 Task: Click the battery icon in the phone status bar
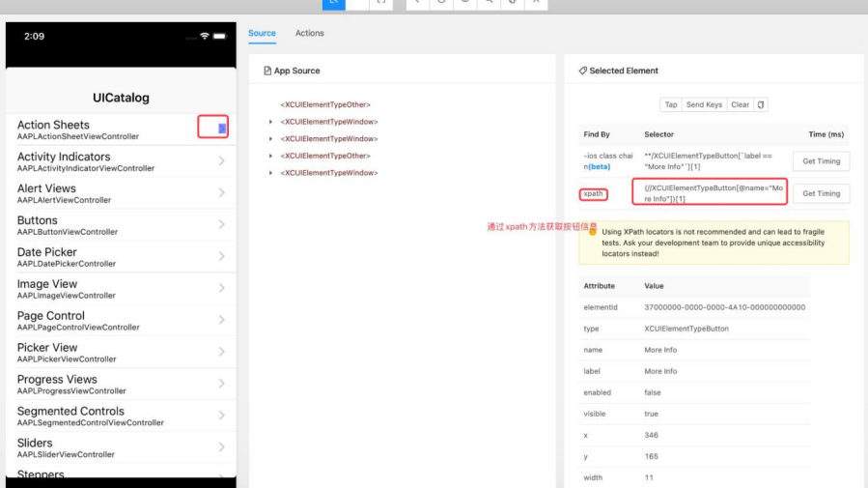point(220,36)
